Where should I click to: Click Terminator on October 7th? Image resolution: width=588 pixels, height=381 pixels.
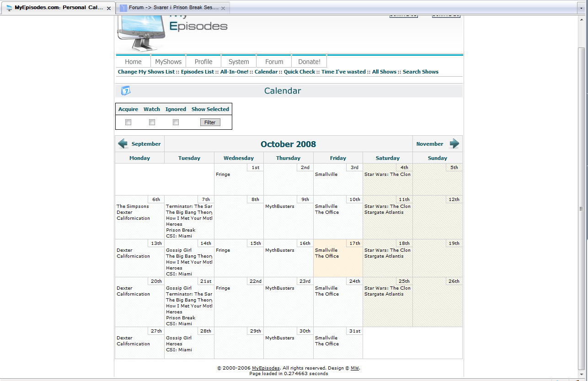(x=189, y=206)
